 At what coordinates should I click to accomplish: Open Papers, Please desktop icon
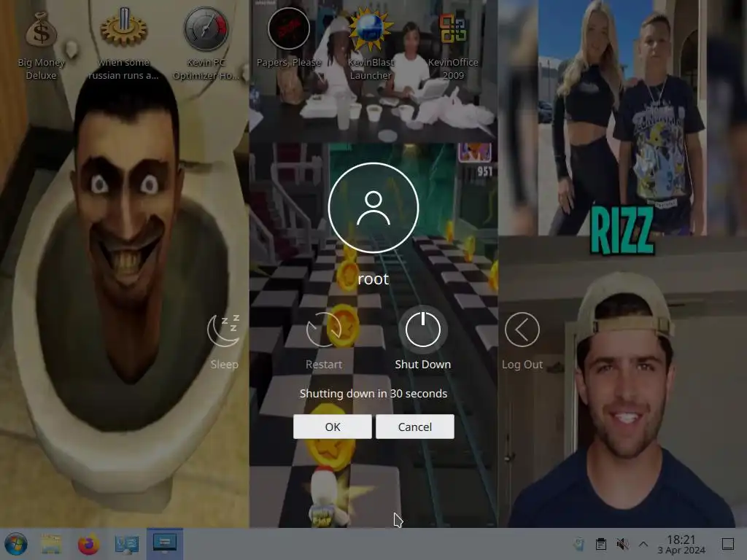pyautogui.click(x=289, y=39)
